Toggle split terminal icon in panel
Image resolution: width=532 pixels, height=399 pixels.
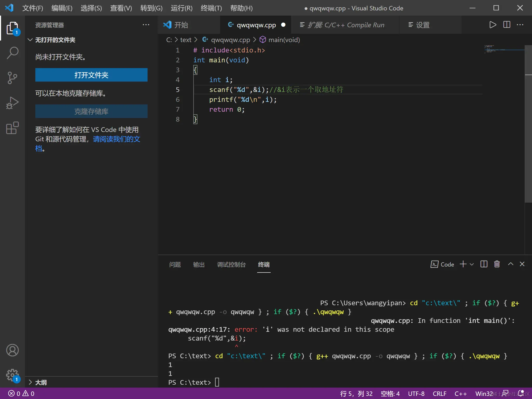click(484, 264)
